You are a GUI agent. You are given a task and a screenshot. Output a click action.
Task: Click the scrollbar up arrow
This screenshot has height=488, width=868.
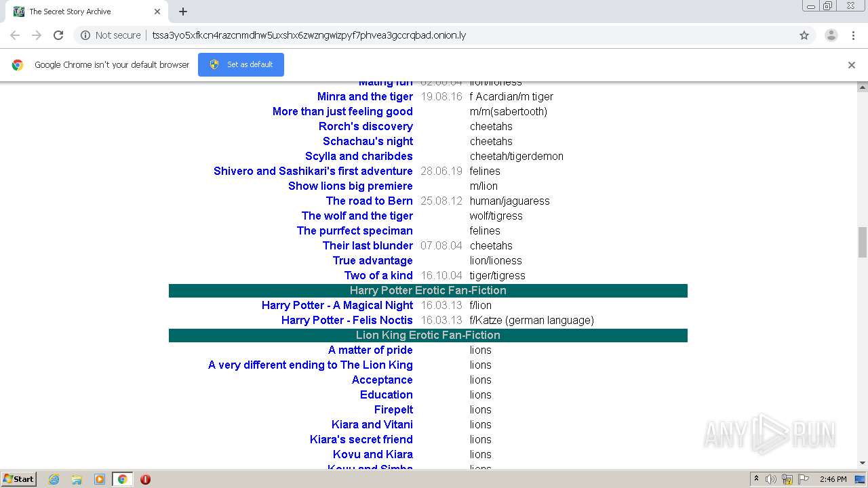click(863, 87)
